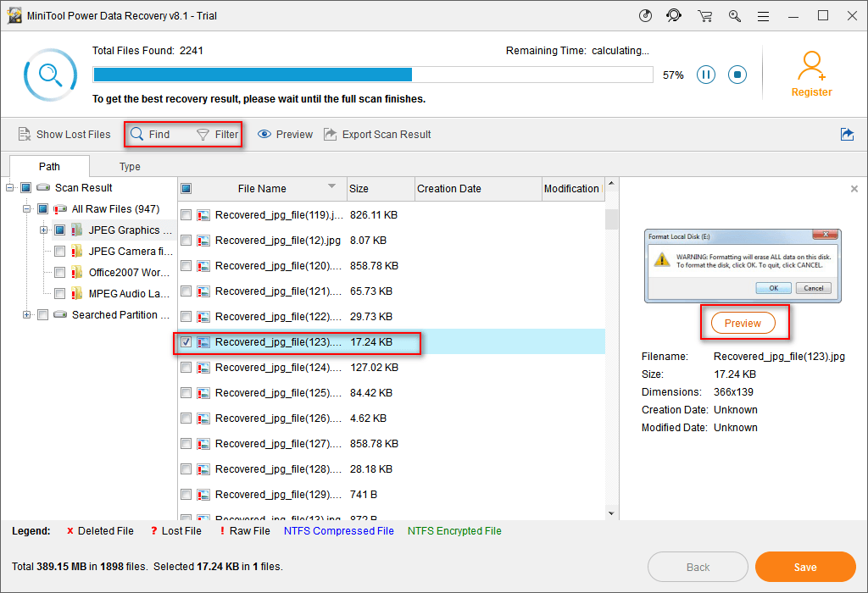Open the register key icon
Image resolution: width=868 pixels, height=593 pixels.
[735, 16]
